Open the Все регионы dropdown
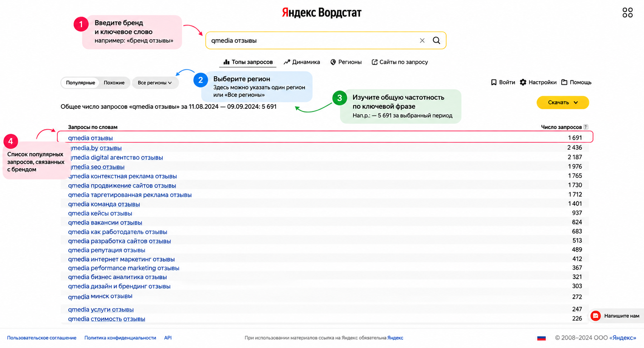Screen dimensions: 644x348 click(155, 83)
